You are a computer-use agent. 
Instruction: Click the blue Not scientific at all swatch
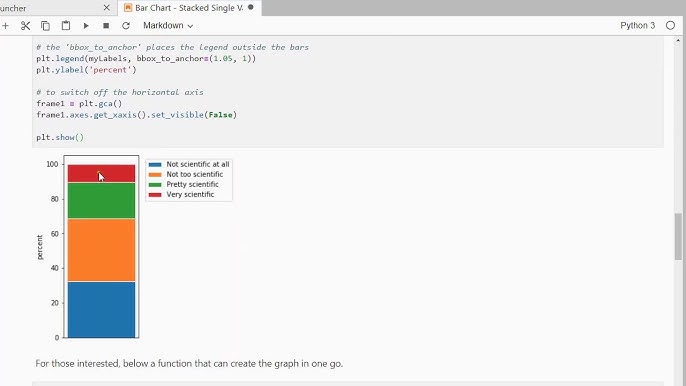coord(155,165)
